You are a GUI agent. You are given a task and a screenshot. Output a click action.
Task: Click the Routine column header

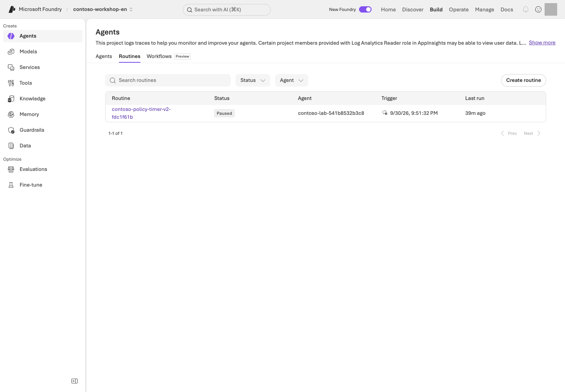(121, 98)
